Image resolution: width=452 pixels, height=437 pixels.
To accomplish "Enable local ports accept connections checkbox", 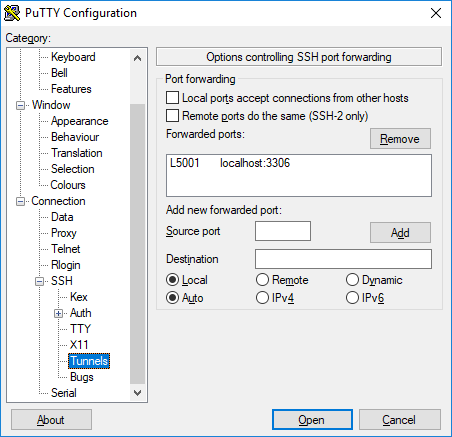I will [172, 98].
